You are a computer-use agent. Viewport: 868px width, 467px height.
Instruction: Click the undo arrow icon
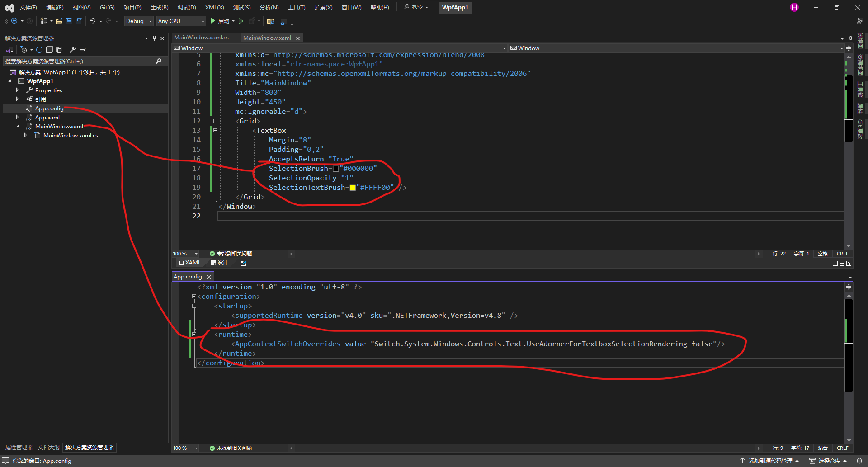point(92,21)
